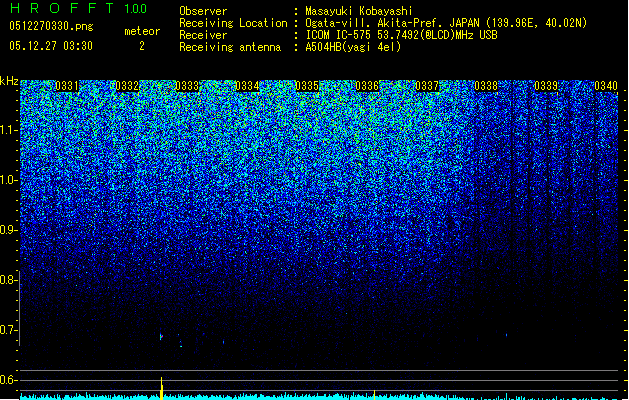The height and width of the screenshot is (400, 629).
Task: Click the date stamp 05.12.27 03:30
Action: click(51, 46)
